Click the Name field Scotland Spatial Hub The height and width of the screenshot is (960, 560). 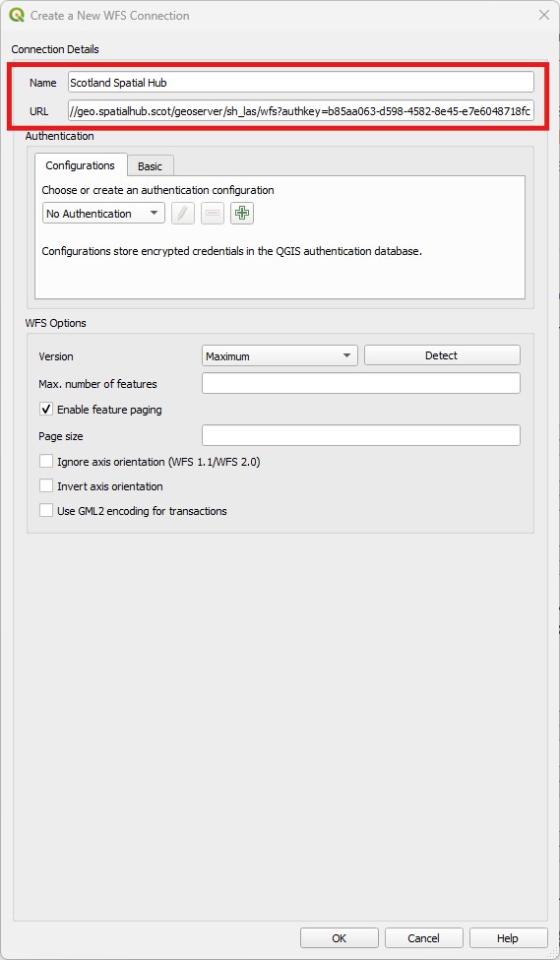pos(300,82)
